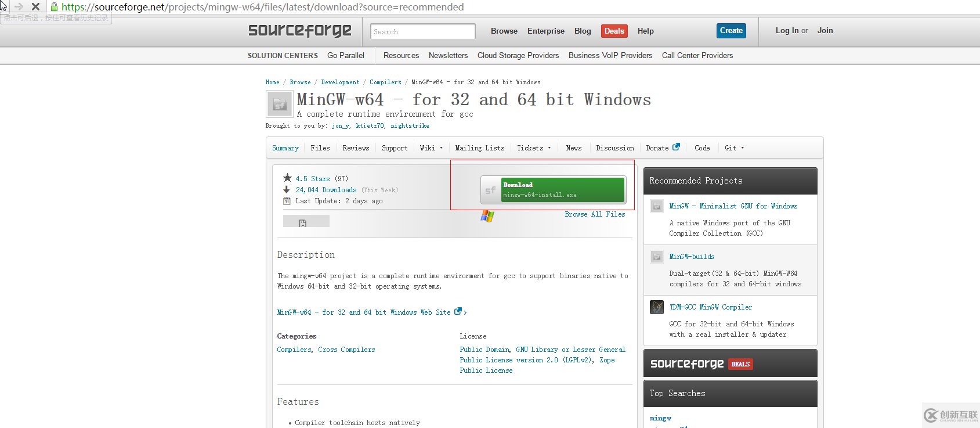Click the red Deals button
Viewport: 980px width, 428px height.
coord(614,31)
